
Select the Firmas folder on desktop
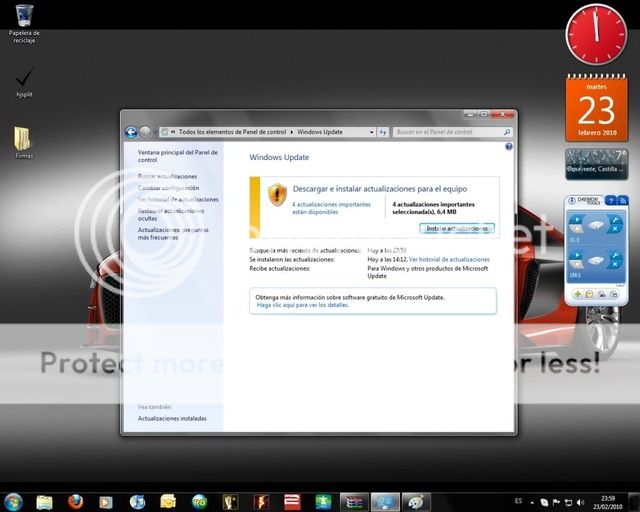point(24,142)
